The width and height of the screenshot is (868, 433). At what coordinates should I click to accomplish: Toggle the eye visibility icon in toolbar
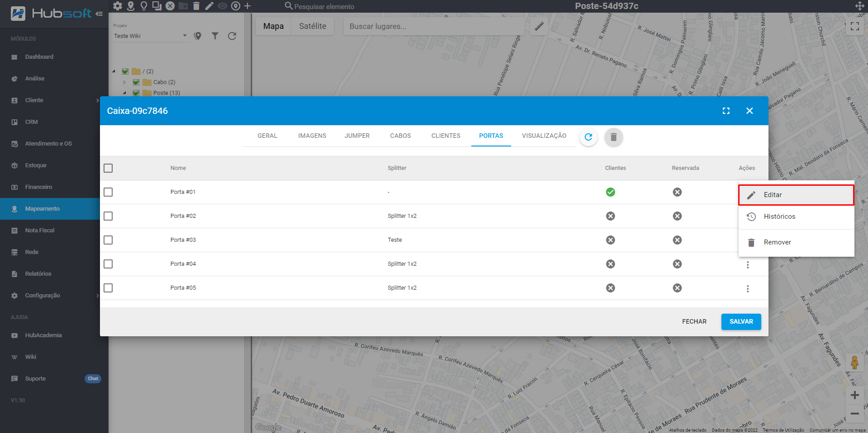coord(223,6)
